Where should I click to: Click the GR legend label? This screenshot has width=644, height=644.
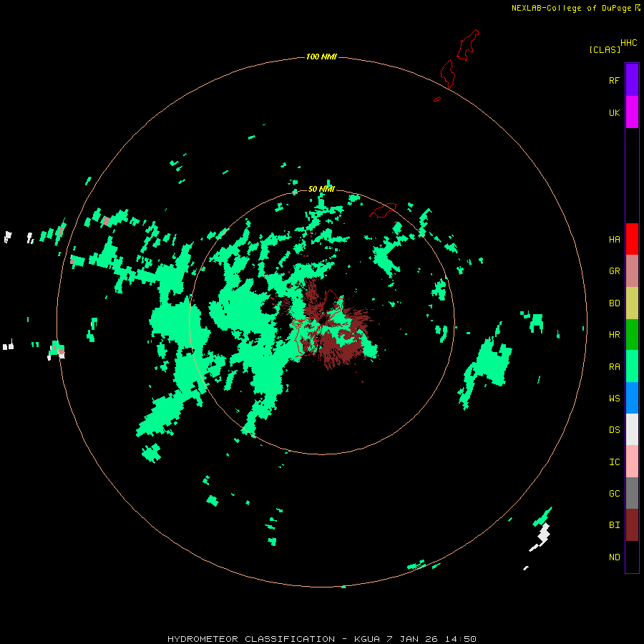click(x=614, y=271)
